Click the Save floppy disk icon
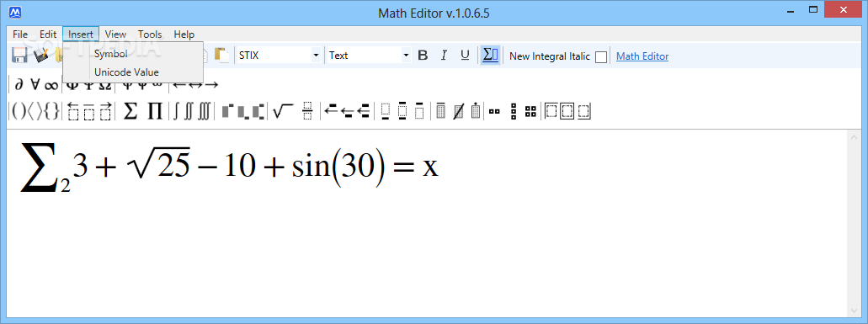 pyautogui.click(x=20, y=56)
